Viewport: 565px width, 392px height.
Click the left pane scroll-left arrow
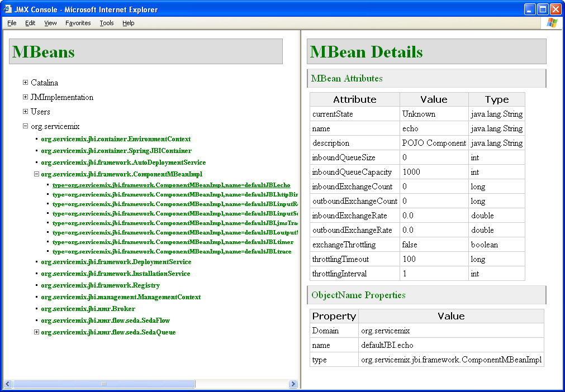coord(8,384)
